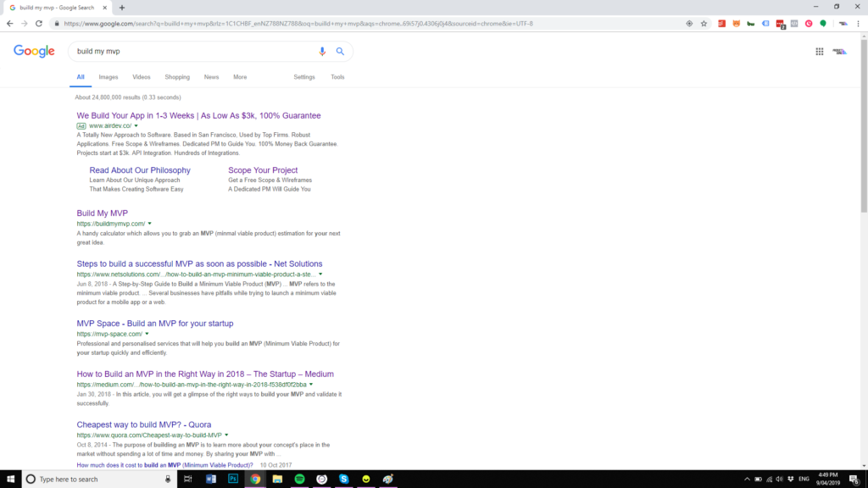
Task: Open the green speech bubble extension
Action: (x=823, y=24)
